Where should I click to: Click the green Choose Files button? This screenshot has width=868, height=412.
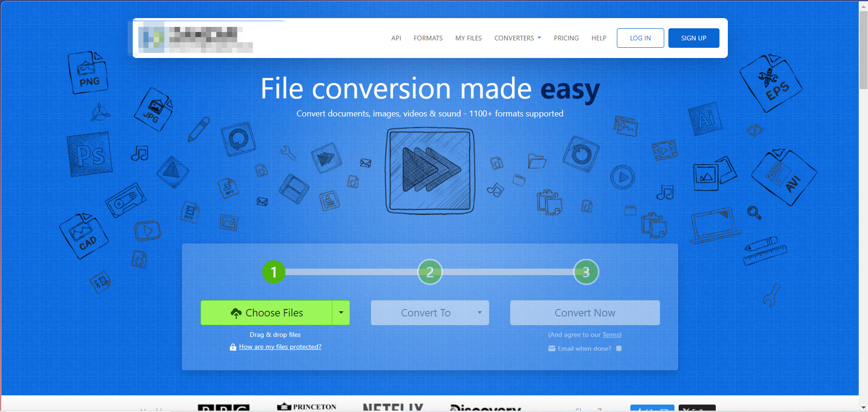[x=266, y=313]
